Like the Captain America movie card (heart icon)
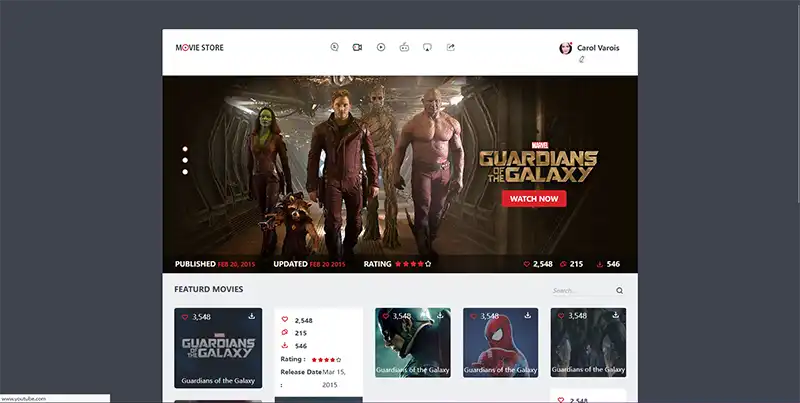The height and width of the screenshot is (403, 800). [386, 316]
